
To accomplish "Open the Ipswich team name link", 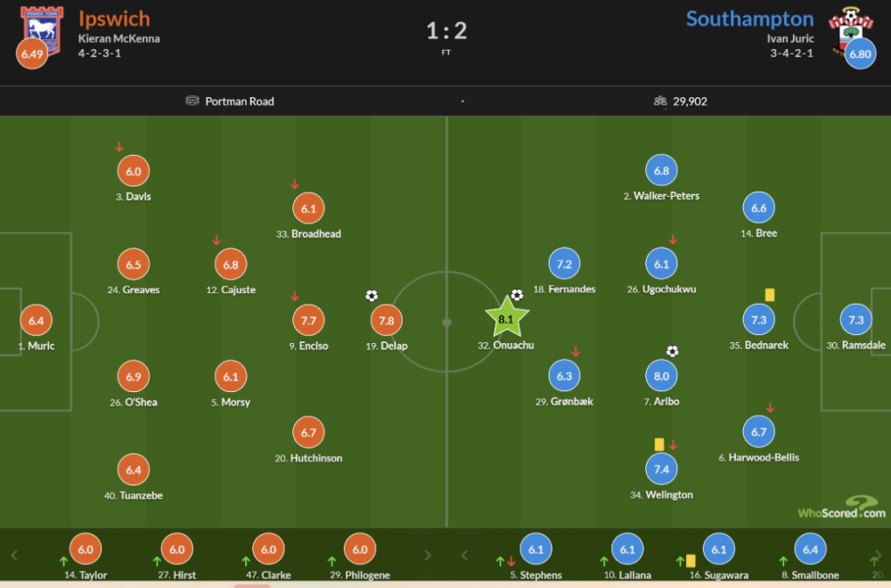I will [114, 19].
